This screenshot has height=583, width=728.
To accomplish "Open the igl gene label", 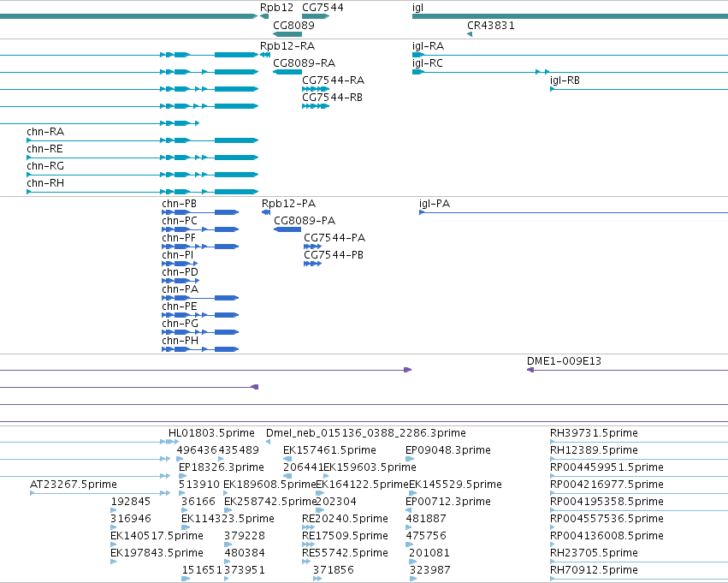I will [x=417, y=8].
